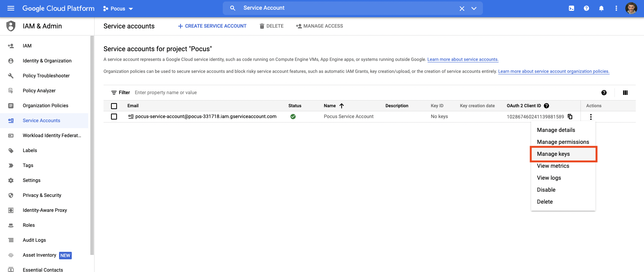Click Google Cloud Platform logo text
Image resolution: width=644 pixels, height=272 pixels.
click(58, 8)
